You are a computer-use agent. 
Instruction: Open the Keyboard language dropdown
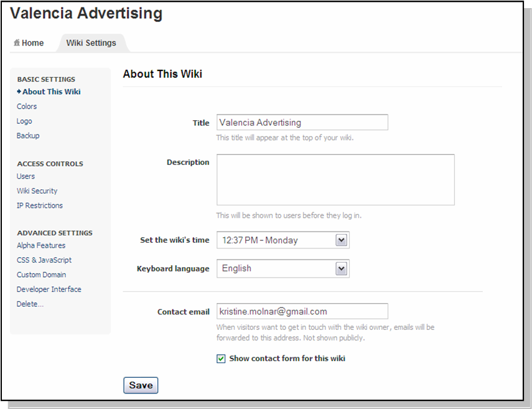coord(341,268)
